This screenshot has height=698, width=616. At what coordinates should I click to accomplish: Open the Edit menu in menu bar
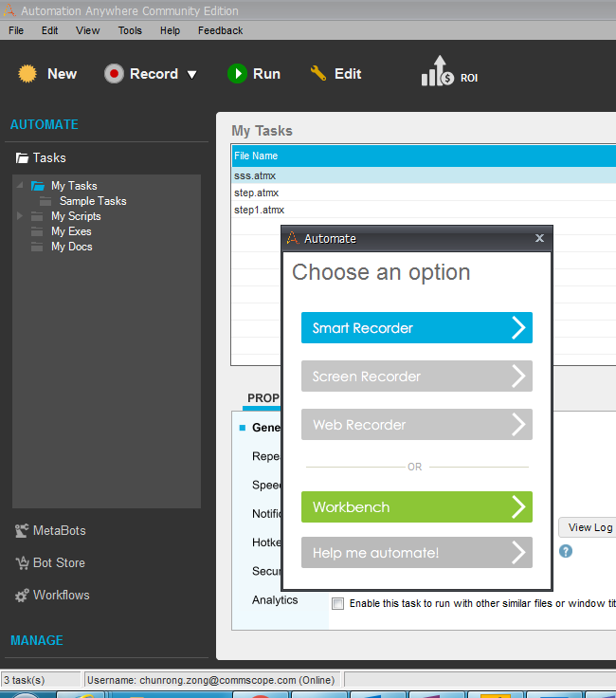[50, 30]
